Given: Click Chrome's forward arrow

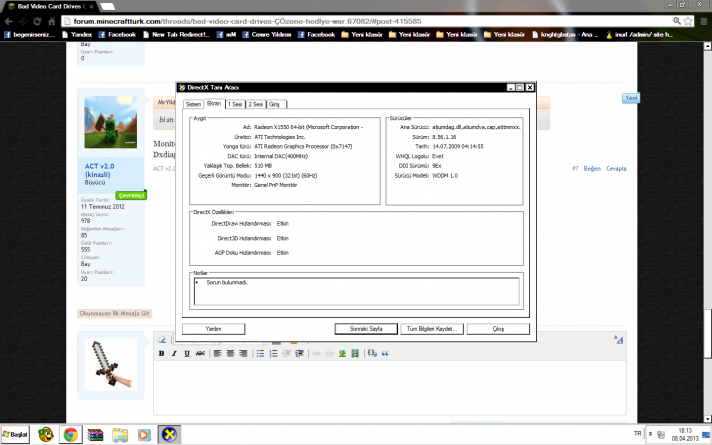Looking at the screenshot, I should (x=23, y=21).
